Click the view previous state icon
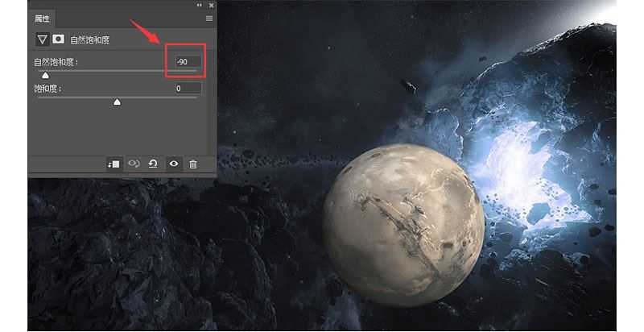Screen dimensions: 644x332 (x=134, y=164)
